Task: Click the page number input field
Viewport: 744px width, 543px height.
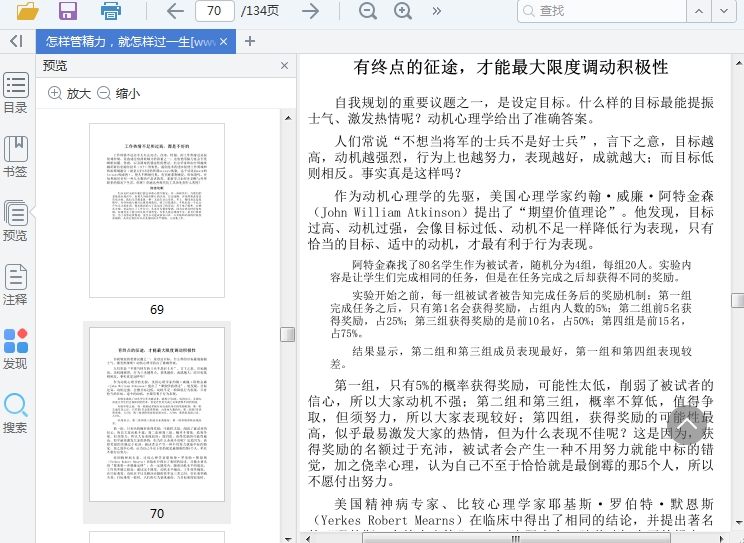Action: tap(214, 11)
